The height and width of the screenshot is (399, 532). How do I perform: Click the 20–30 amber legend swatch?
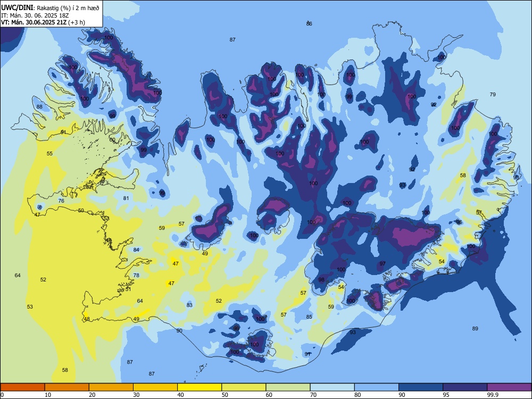tap(111, 387)
